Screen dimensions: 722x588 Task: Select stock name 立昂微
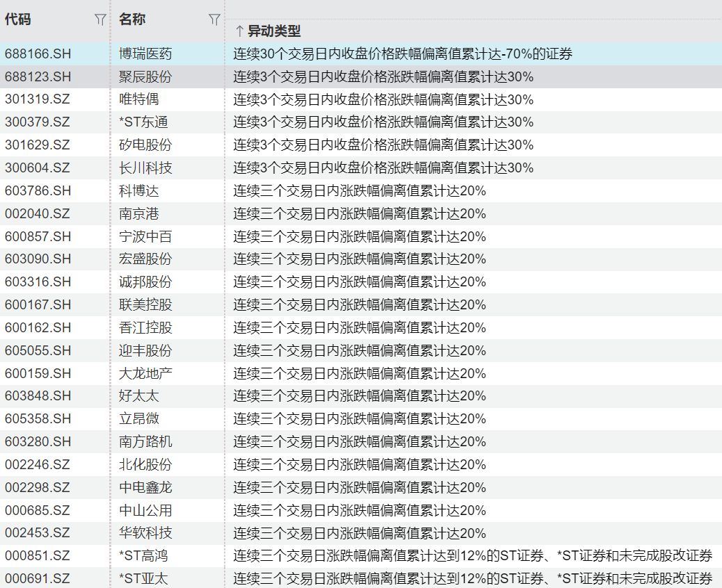coord(139,419)
